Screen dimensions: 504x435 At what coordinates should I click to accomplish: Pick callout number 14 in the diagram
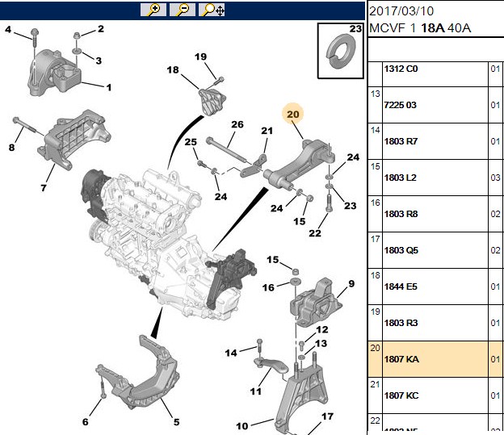pos(231,353)
